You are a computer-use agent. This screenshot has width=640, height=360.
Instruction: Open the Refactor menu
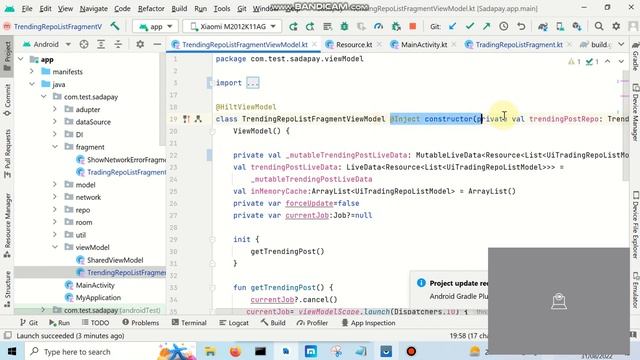(151, 8)
